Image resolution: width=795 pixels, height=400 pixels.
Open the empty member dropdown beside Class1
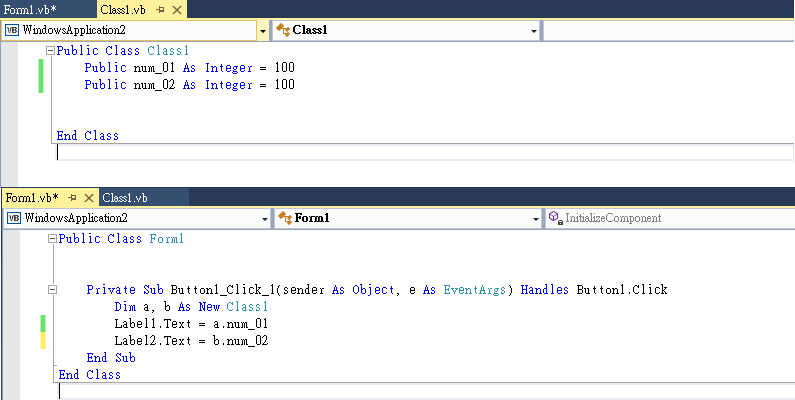[668, 30]
